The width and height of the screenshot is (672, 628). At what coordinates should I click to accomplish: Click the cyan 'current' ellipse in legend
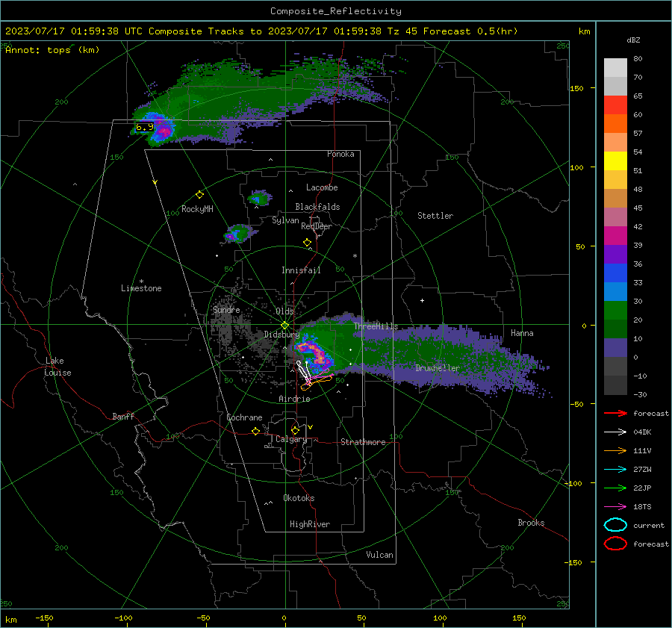(x=615, y=525)
